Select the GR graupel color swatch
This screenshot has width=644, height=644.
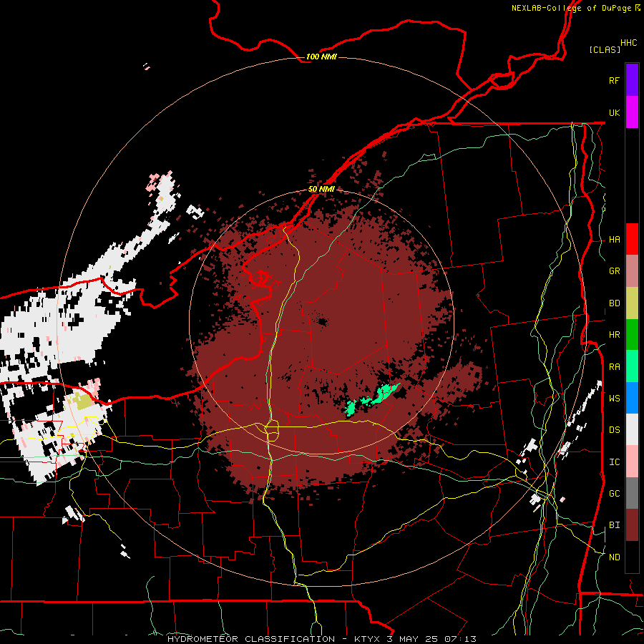pos(632,271)
